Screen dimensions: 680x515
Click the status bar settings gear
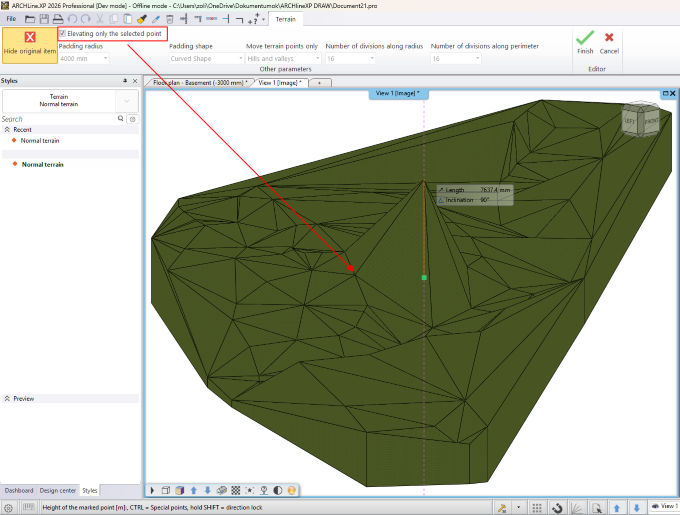[8, 507]
